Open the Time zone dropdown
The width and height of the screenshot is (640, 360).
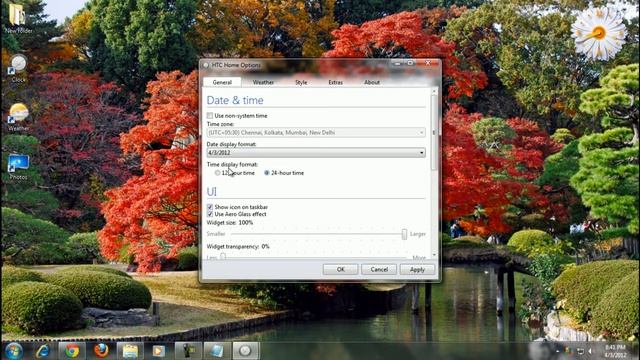[316, 133]
